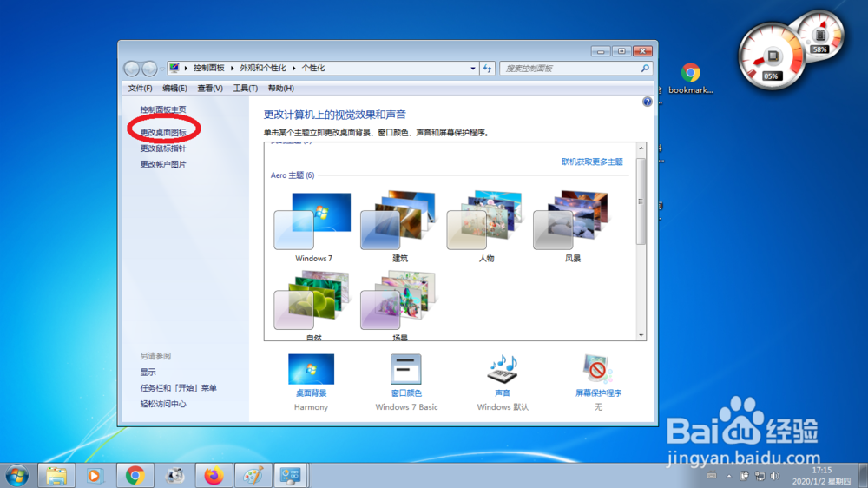This screenshot has width=868, height=488.
Task: Open recent pages dropdown beside the nav arrows
Action: point(162,69)
